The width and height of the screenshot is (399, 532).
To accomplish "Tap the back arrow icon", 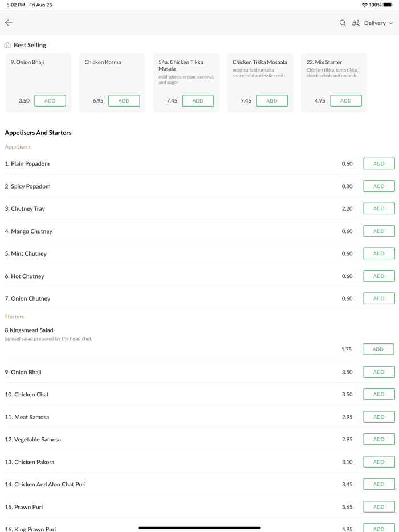I will pos(9,23).
